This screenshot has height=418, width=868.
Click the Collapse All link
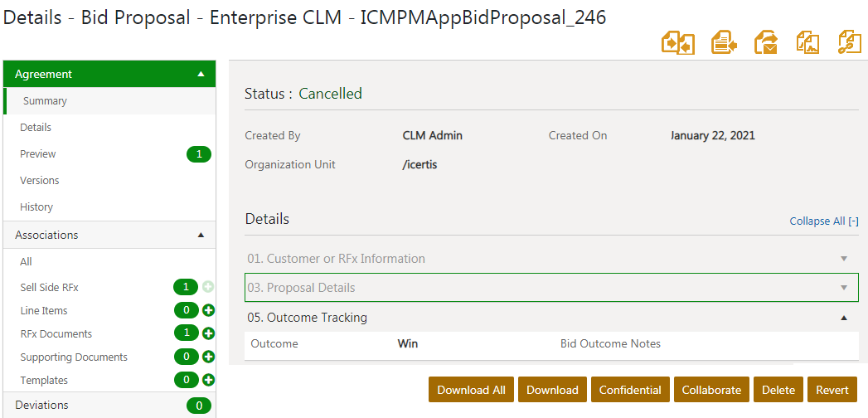pos(823,221)
